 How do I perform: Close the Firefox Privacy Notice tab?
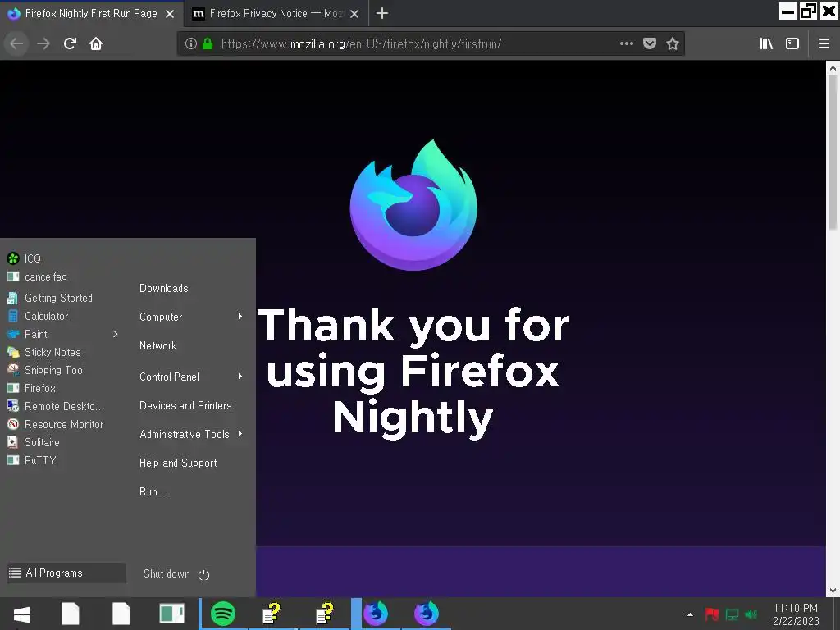(354, 14)
